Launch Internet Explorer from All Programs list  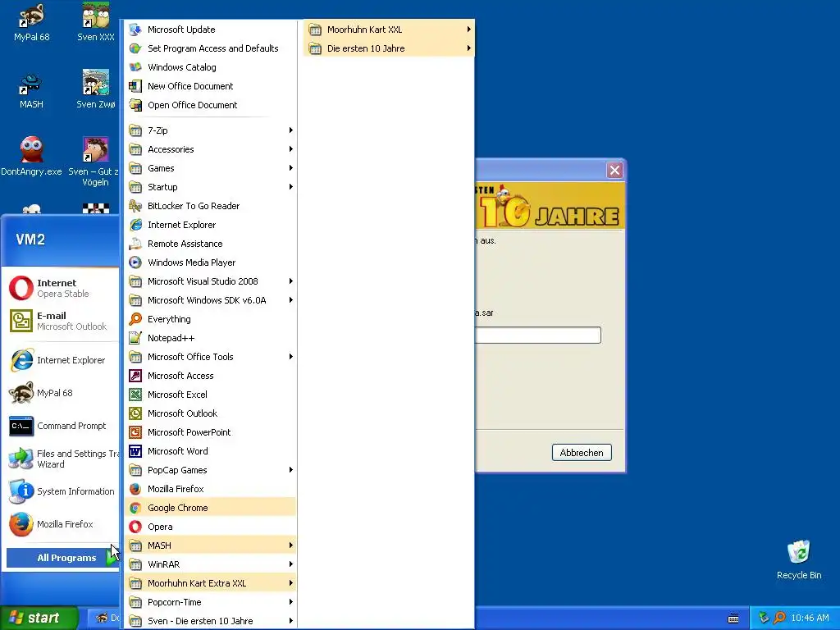click(x=211, y=225)
